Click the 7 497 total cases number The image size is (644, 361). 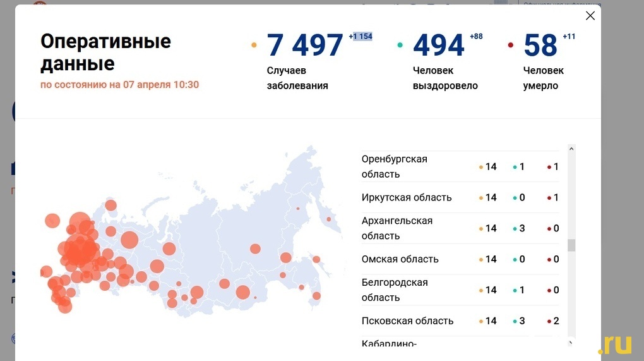304,46
